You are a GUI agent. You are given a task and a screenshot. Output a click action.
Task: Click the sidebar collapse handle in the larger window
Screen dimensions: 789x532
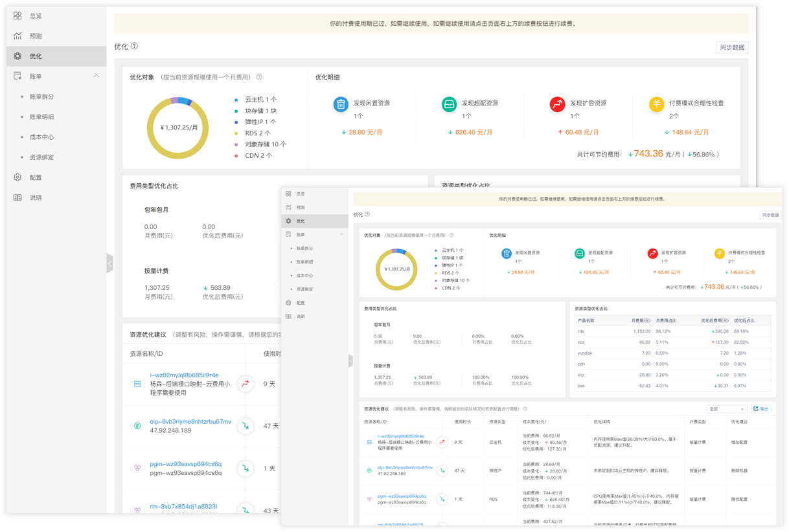109,263
